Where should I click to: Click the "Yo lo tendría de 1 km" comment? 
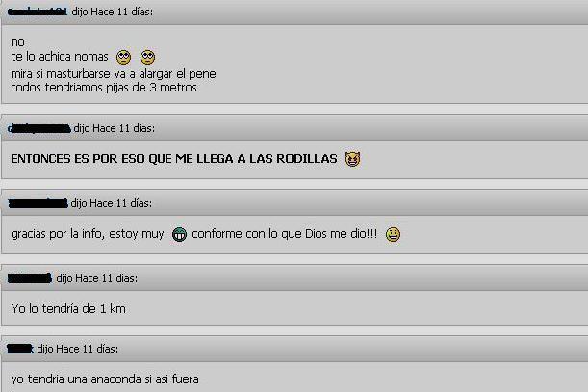pos(68,309)
